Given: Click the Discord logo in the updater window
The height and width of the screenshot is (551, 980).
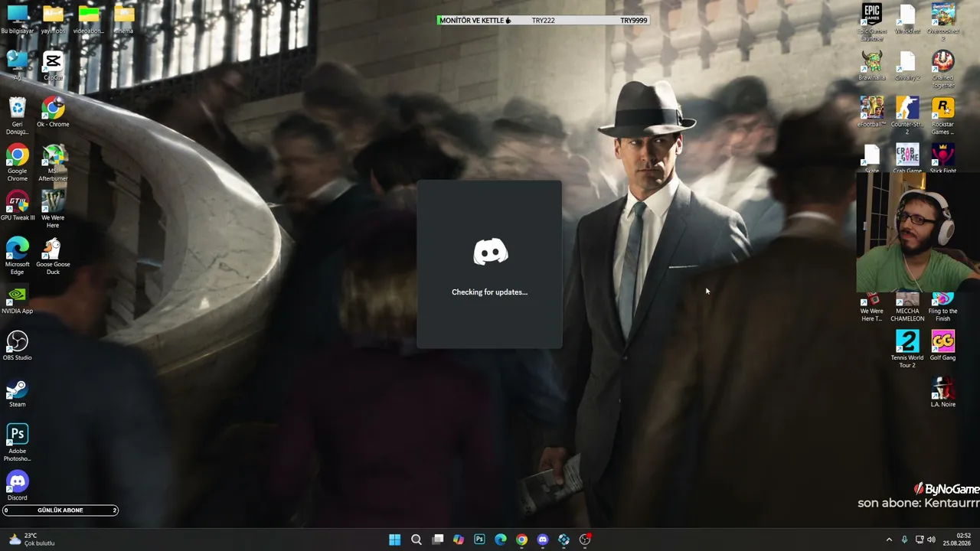Looking at the screenshot, I should point(490,252).
